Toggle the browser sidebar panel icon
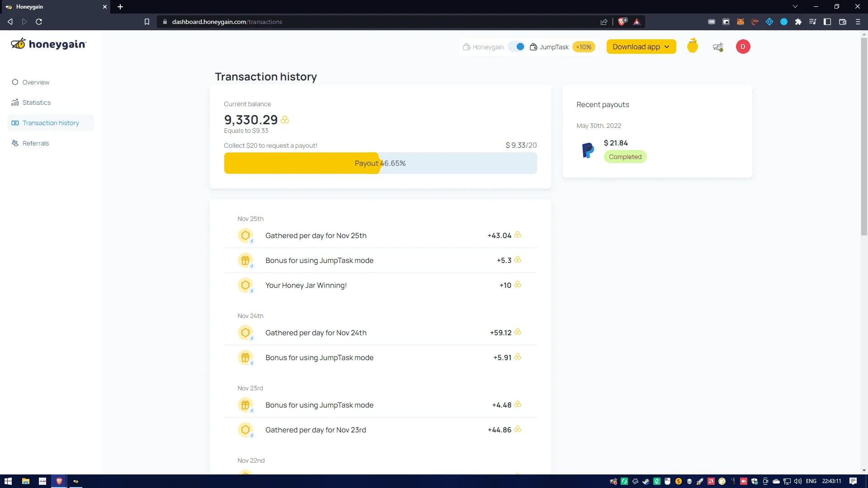This screenshot has height=488, width=868. coord(827,22)
